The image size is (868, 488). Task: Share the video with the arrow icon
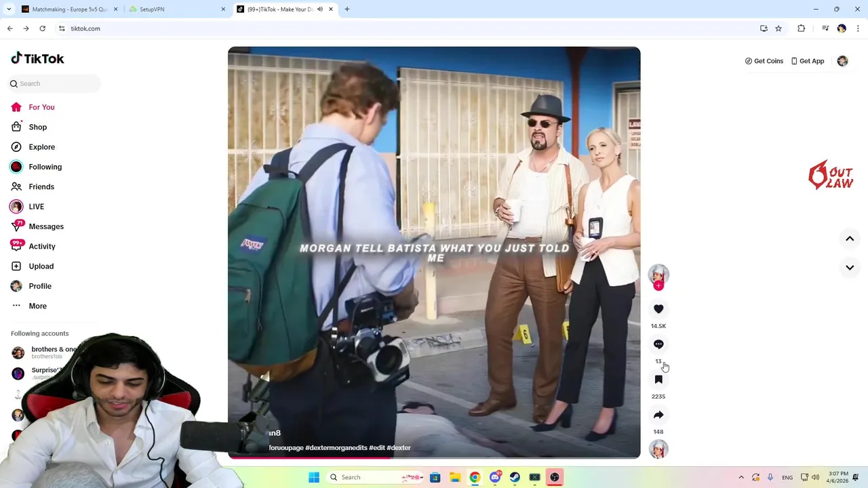658,415
